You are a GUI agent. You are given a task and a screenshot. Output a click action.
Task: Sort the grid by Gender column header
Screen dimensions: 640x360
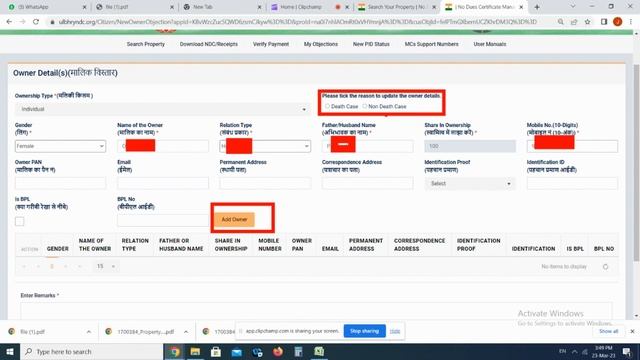pyautogui.click(x=58, y=249)
